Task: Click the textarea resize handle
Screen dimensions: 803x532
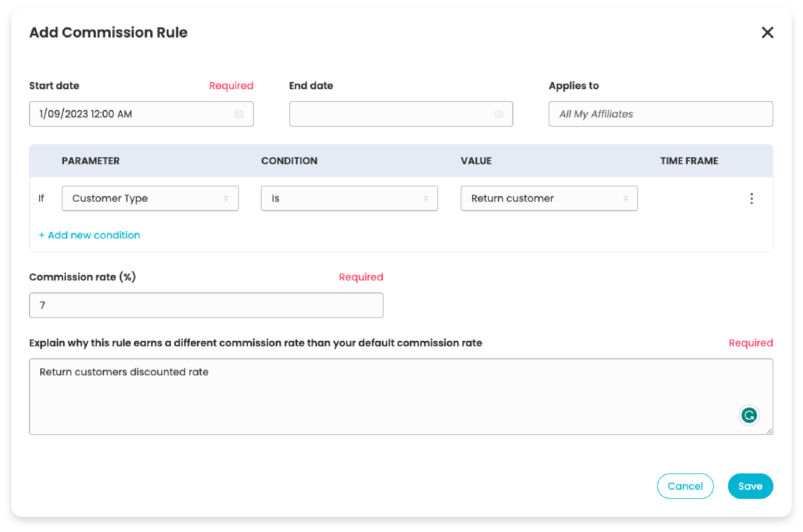Action: tap(769, 431)
